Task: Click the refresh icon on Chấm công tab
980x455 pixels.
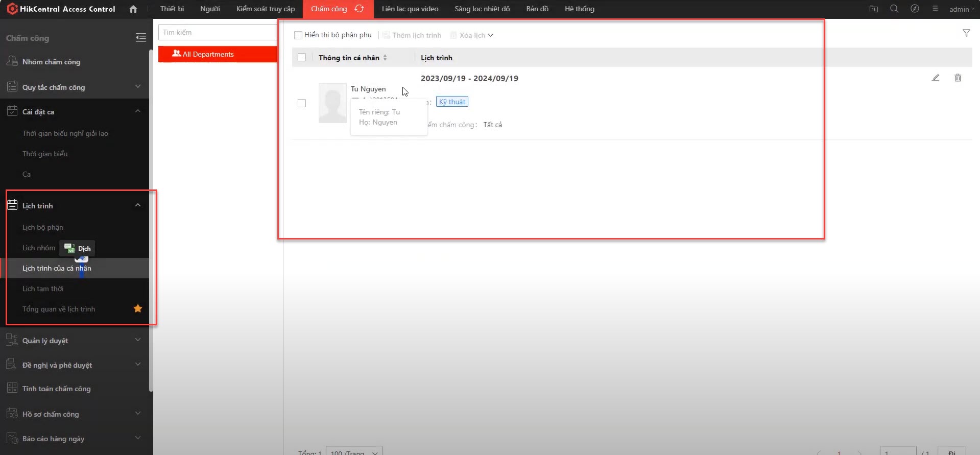Action: tap(360, 9)
